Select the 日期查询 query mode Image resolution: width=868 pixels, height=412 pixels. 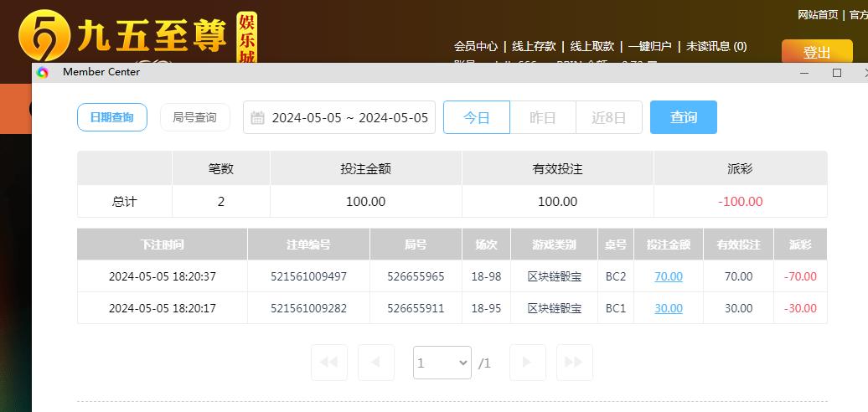tap(111, 117)
